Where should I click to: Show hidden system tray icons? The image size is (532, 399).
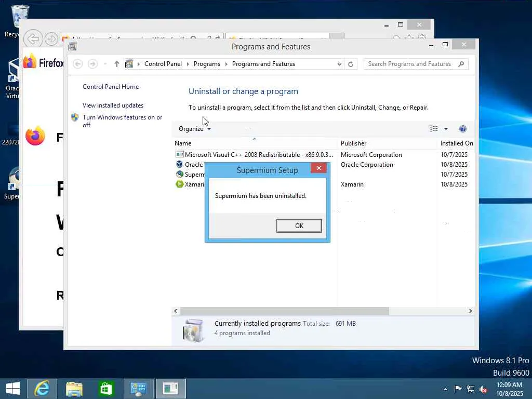(445, 389)
